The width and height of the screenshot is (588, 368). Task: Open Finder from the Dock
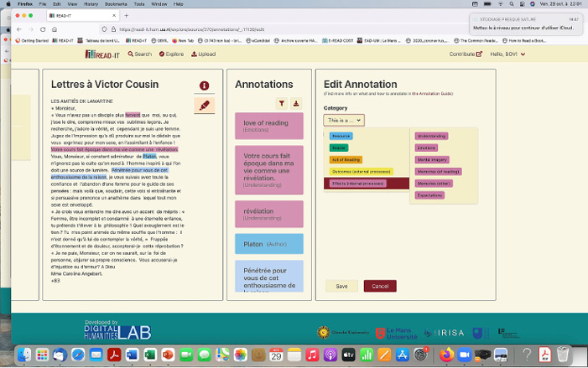tap(24, 355)
